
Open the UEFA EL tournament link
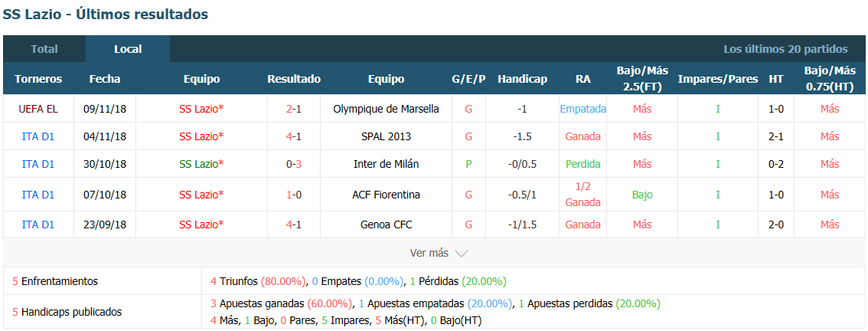tap(38, 110)
